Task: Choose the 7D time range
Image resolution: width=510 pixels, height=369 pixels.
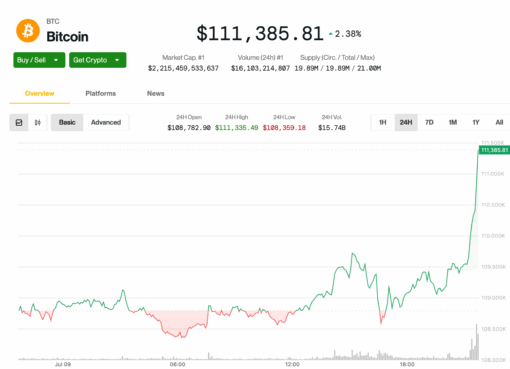Action: click(x=429, y=122)
